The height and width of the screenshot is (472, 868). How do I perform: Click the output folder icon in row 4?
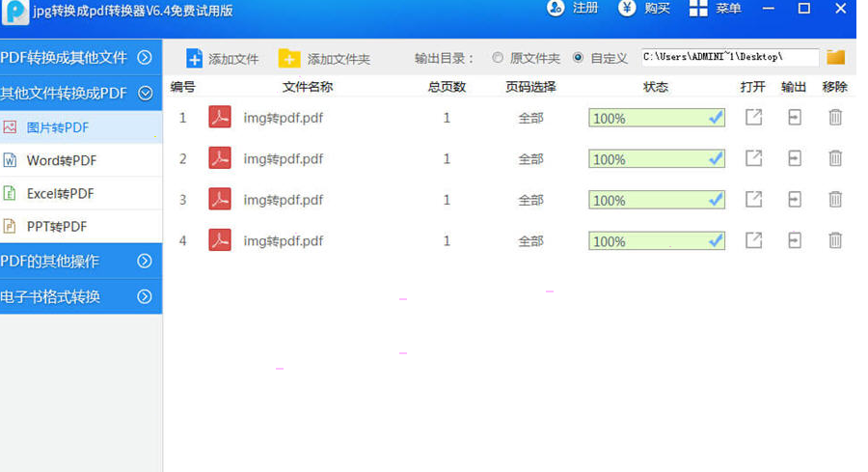pyautogui.click(x=795, y=240)
